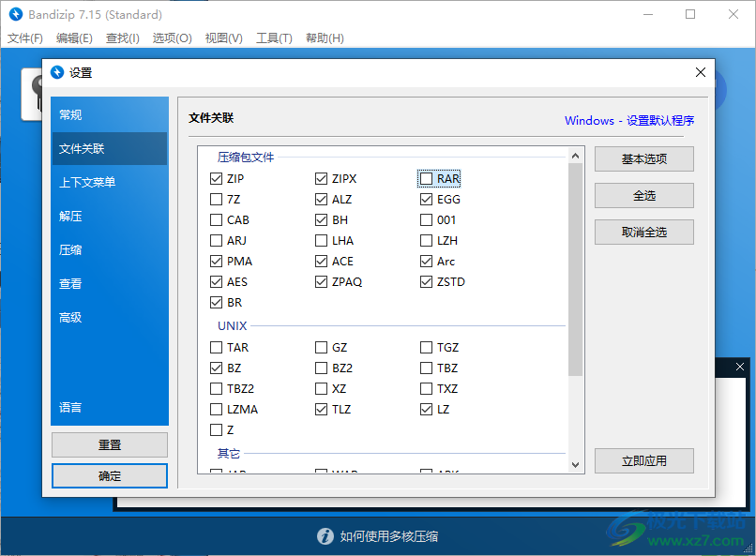Check the TBZ2 checkbox
The image size is (756, 556).
pyautogui.click(x=216, y=389)
